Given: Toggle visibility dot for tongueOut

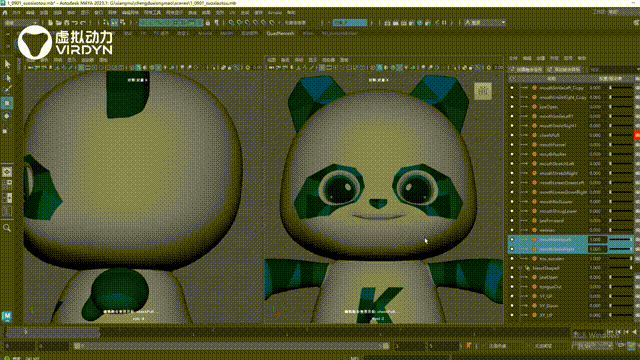Looking at the screenshot, I should coord(512,287).
